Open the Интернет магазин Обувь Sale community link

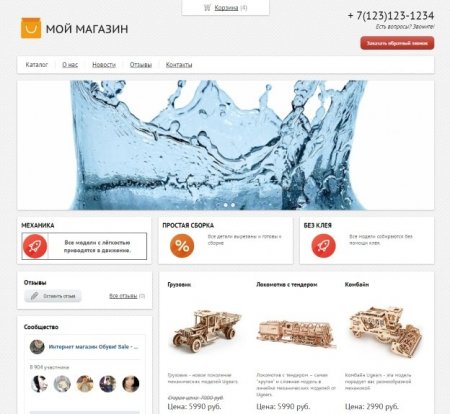click(x=93, y=347)
